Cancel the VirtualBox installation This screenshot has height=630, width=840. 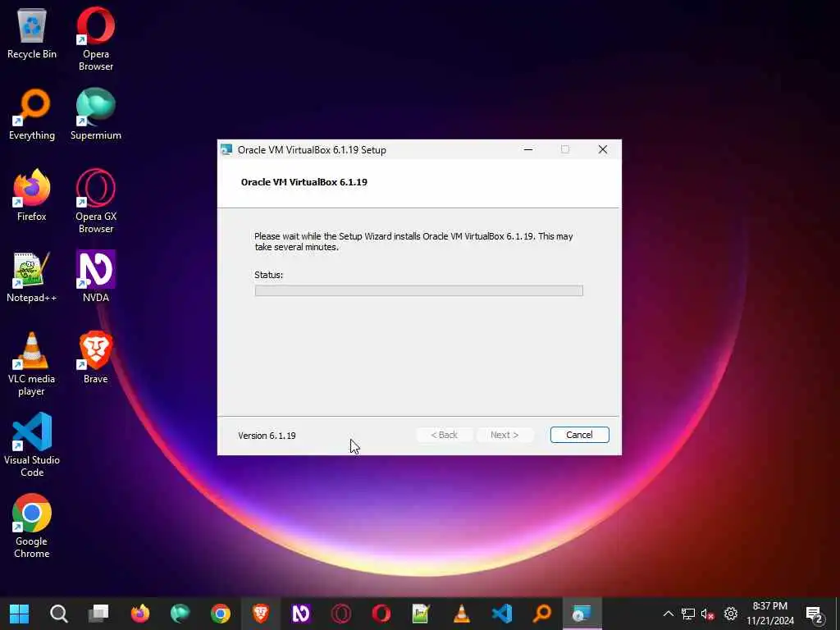click(x=580, y=435)
